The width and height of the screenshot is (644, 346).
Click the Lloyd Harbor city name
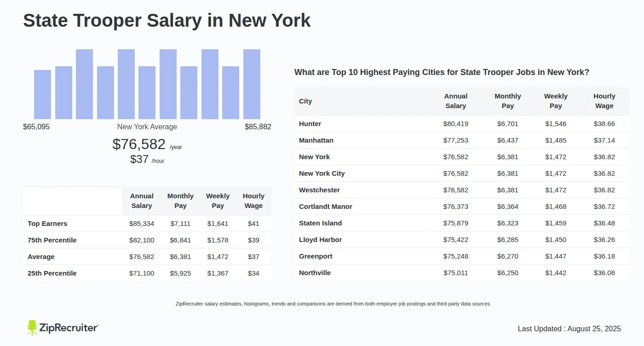pos(320,240)
